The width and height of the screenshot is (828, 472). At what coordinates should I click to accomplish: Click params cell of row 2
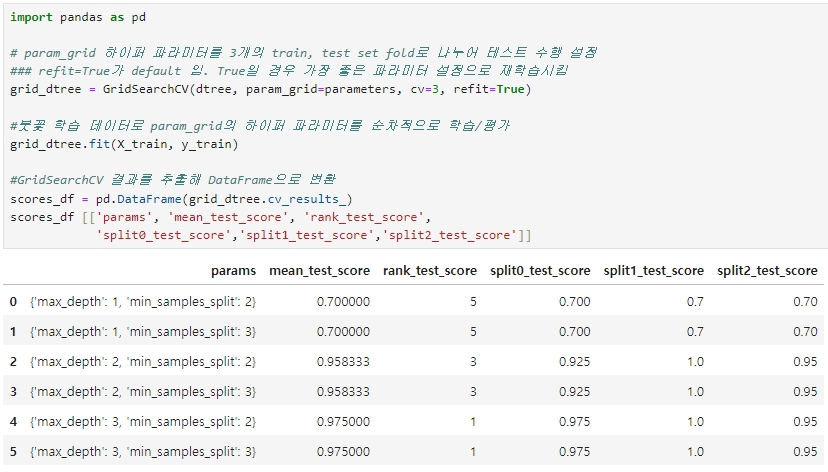coord(143,362)
